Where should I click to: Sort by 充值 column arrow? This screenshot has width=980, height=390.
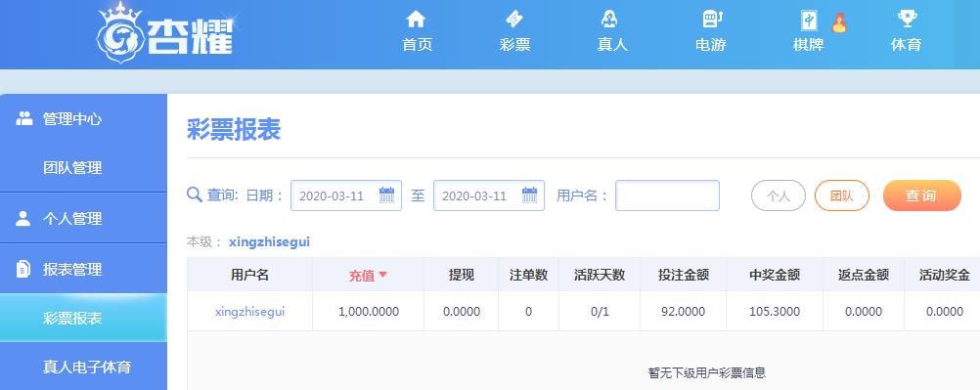[x=383, y=275]
